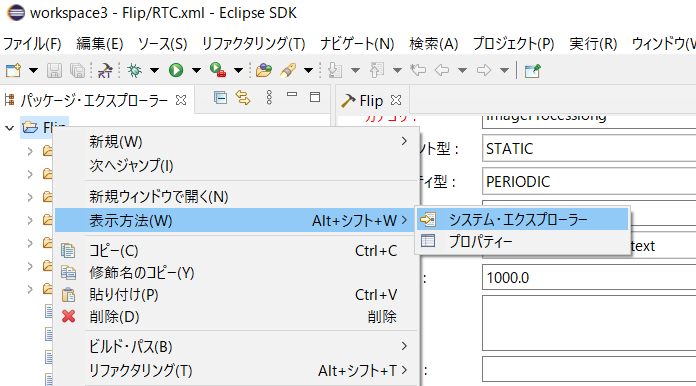This screenshot has height=386, width=696.
Task: Open the 検索(A) menu
Action: click(x=434, y=44)
